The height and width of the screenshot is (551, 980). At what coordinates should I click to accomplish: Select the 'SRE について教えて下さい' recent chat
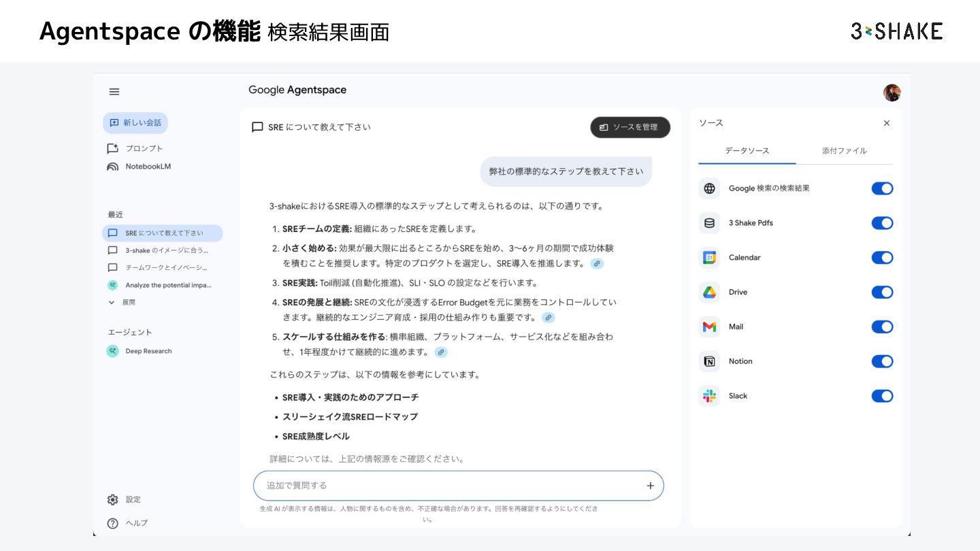(x=163, y=233)
